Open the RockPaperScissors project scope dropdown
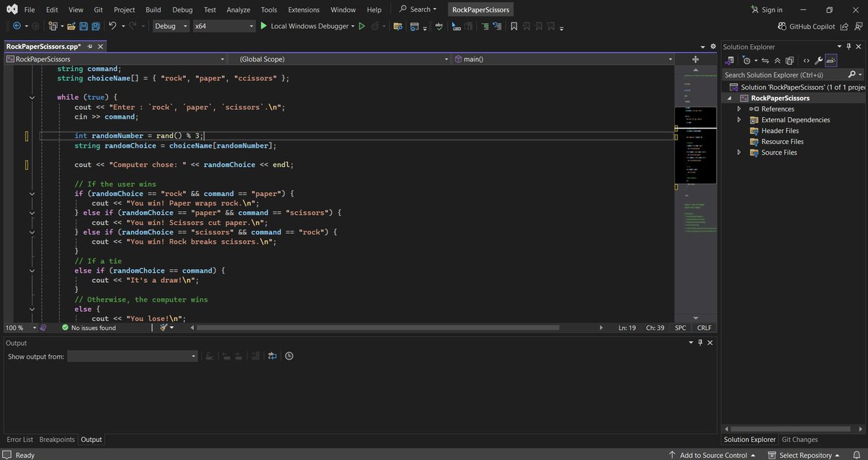Screen dimensions: 868x460 [x=116, y=59]
